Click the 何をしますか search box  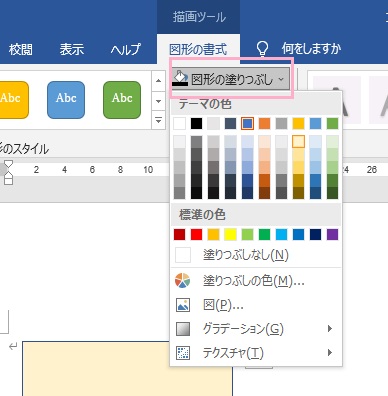point(311,49)
